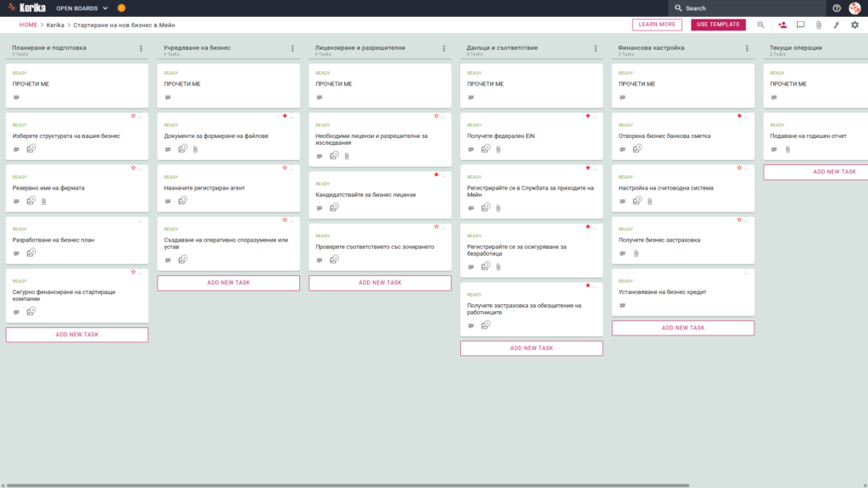868x488 pixels.
Task: Open attachment icon on Получете федерален EIN
Action: point(498,149)
